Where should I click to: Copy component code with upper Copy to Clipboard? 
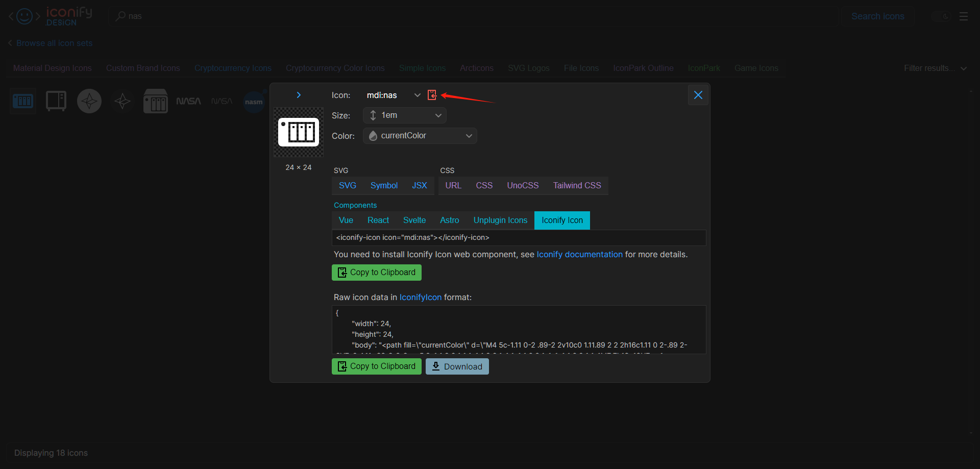click(x=377, y=273)
